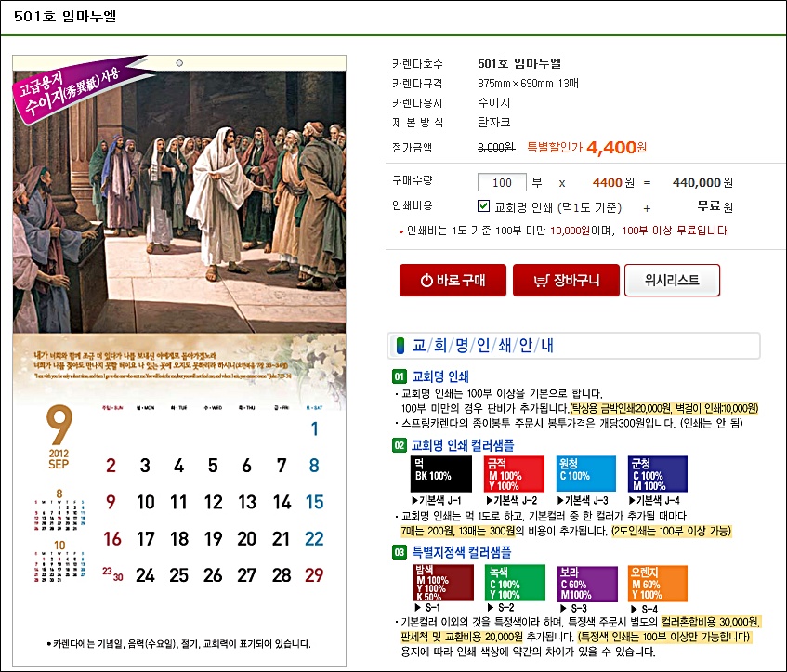The height and width of the screenshot is (672, 787).
Task: Click the struck-through 8,000원 list price
Action: [x=496, y=148]
